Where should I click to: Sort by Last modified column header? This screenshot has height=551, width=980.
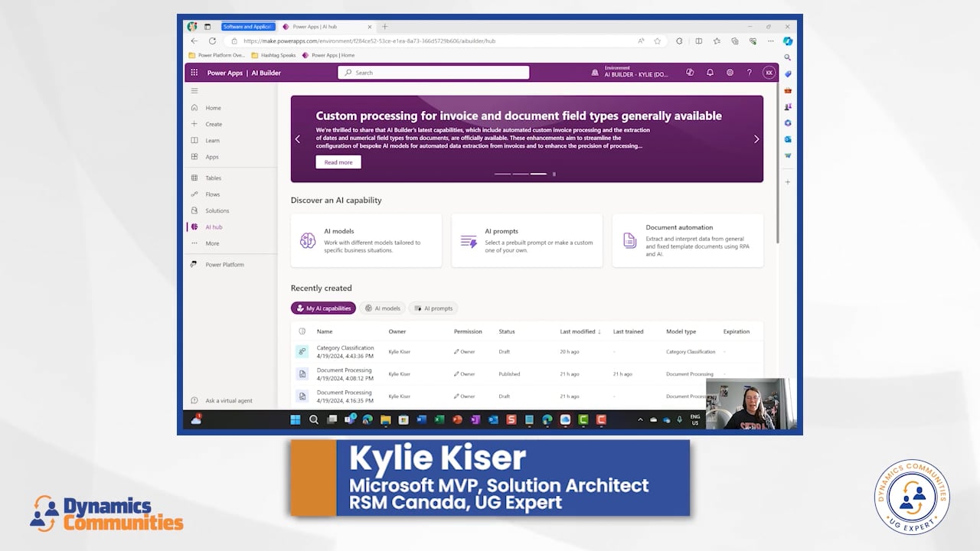[580, 331]
